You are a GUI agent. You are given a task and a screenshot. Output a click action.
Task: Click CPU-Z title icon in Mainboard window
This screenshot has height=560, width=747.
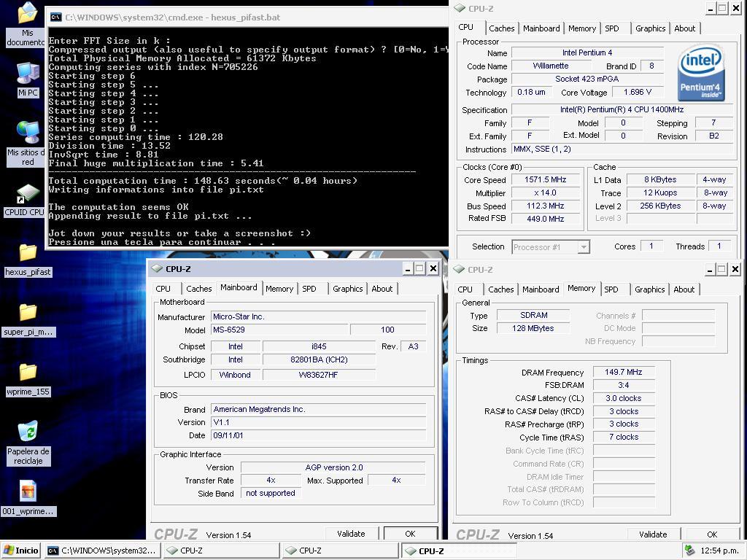click(x=158, y=268)
